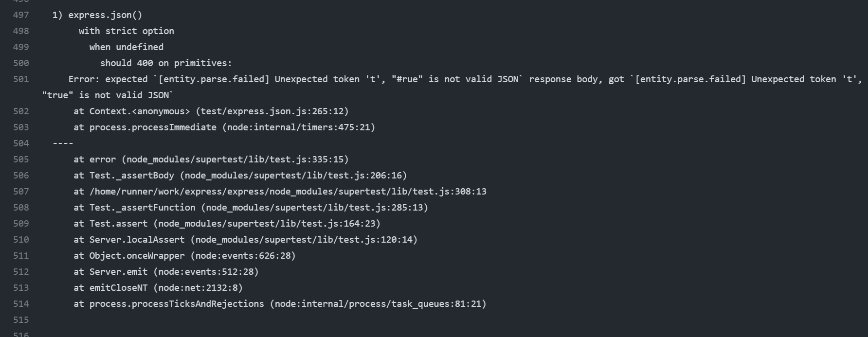Click the Context.<anonymous> stack trace line
Viewport: 868px width, 337px height.
(211, 111)
